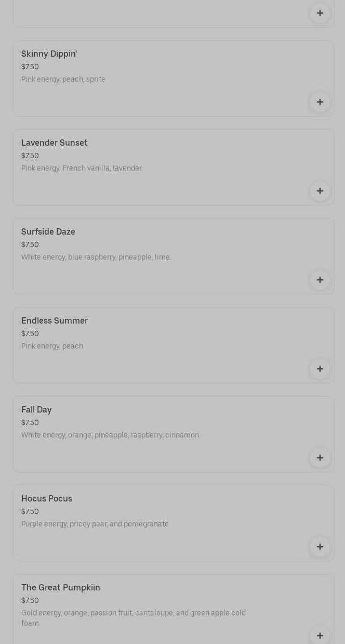The height and width of the screenshot is (644, 345).
Task: Open the Hocus Pocus item title
Action: click(46, 499)
